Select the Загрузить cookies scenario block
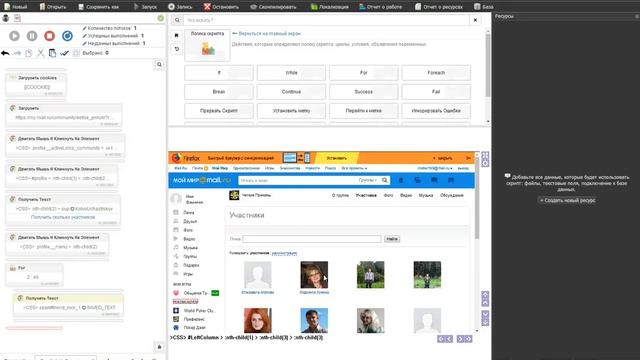Screen dimensions: 640x360 tap(36, 85)
